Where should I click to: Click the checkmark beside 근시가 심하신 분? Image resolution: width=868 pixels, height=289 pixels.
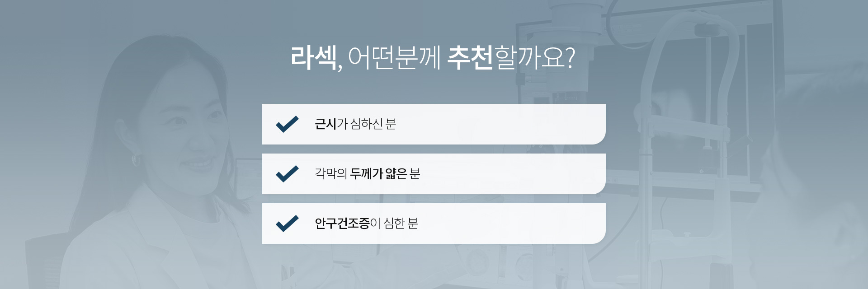287,124
